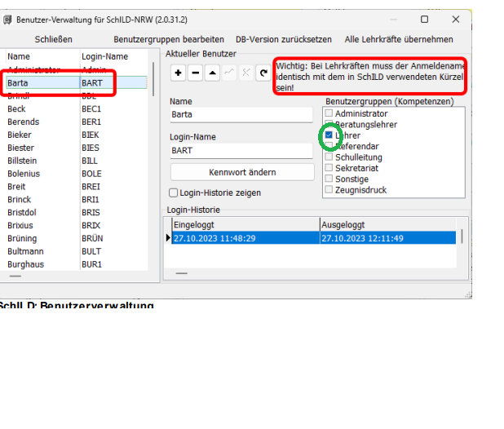Uncheck the Lehrer group checkbox
Screen dimensions: 504x429
point(329,135)
